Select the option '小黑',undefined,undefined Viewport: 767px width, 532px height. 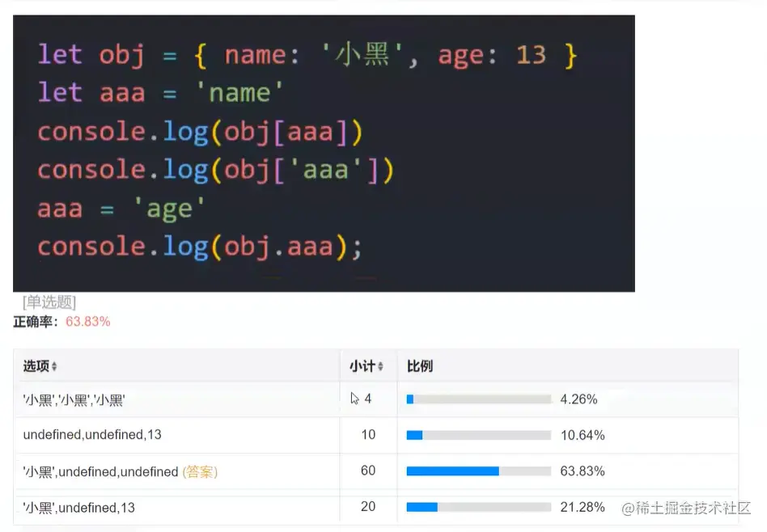point(100,472)
